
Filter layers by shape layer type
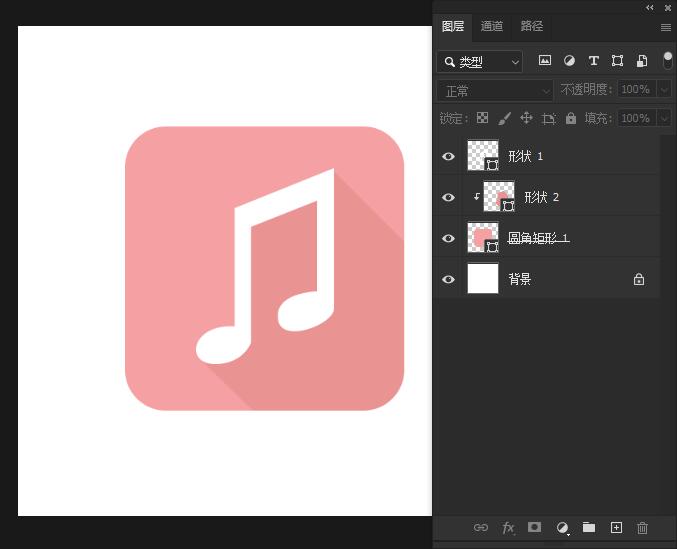pyautogui.click(x=617, y=60)
